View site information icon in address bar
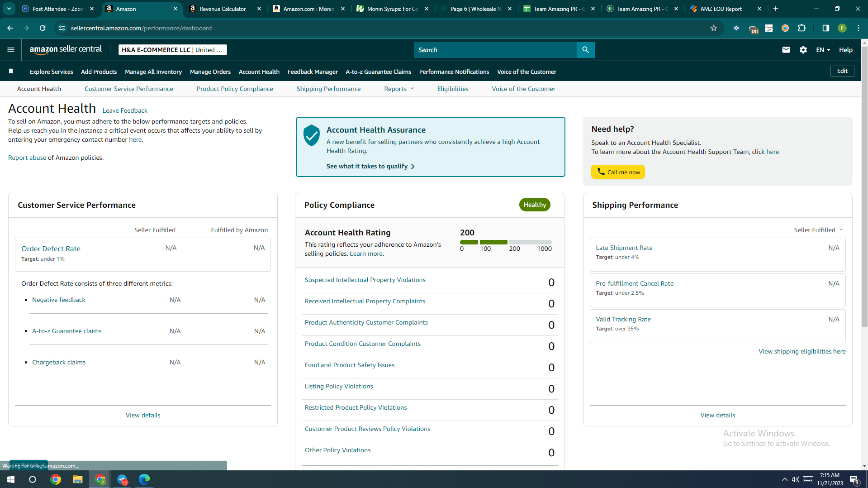Image resolution: width=868 pixels, height=488 pixels. (62, 28)
